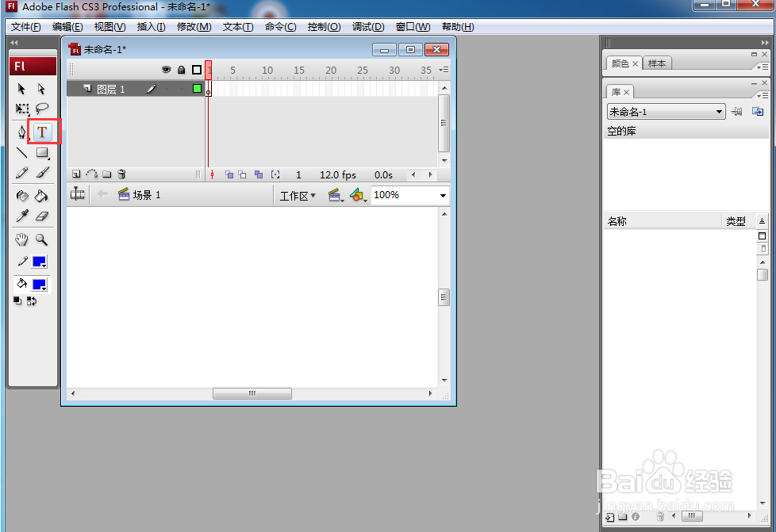Click the 场景 1 scene label
The width and height of the screenshot is (776, 532).
click(147, 195)
